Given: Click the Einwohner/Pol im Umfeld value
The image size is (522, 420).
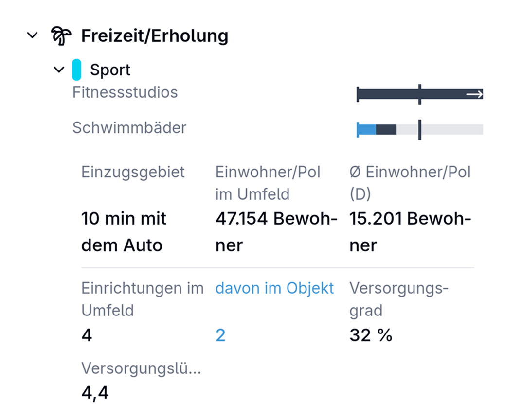Looking at the screenshot, I should click(276, 231).
